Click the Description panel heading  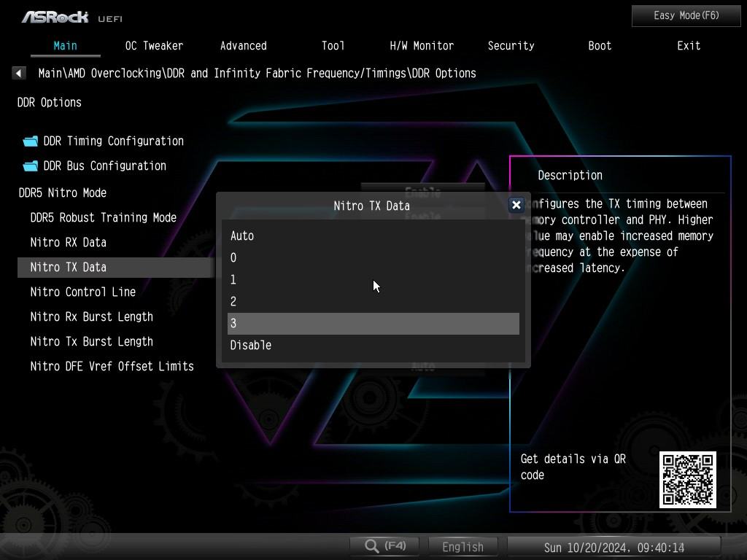[570, 175]
